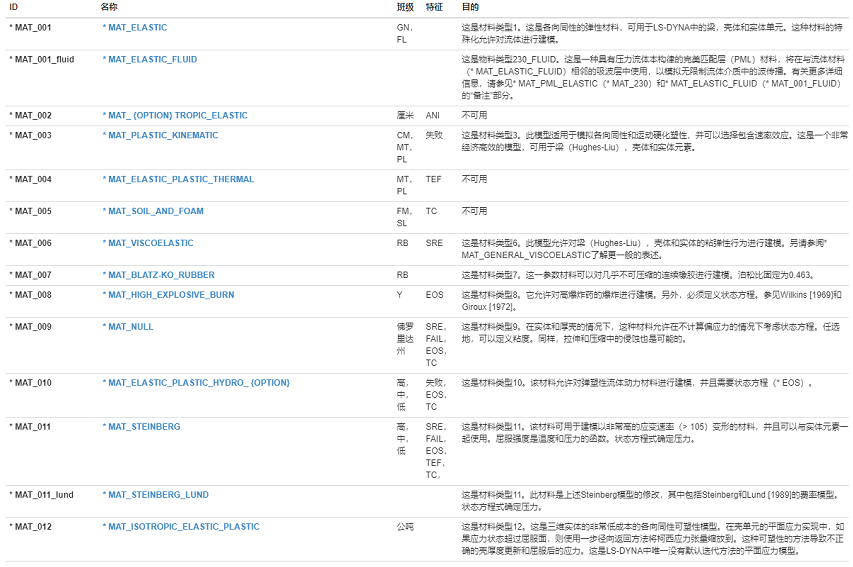
Task: Click the ID column header
Action: [14, 7]
